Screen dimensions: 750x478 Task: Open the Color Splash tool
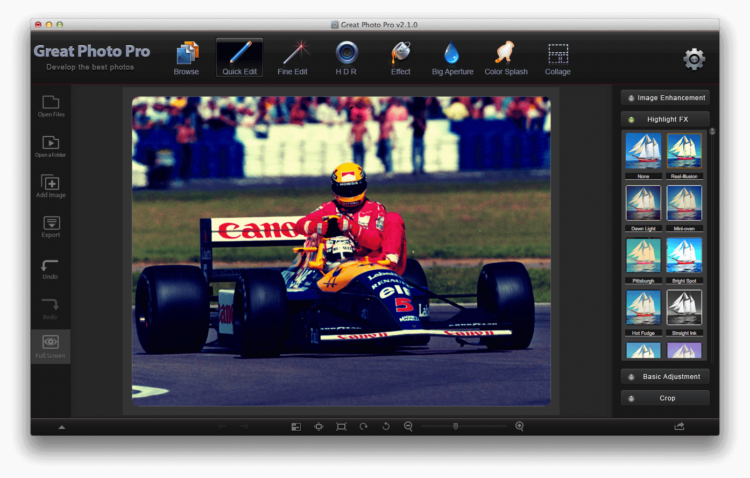tap(506, 58)
